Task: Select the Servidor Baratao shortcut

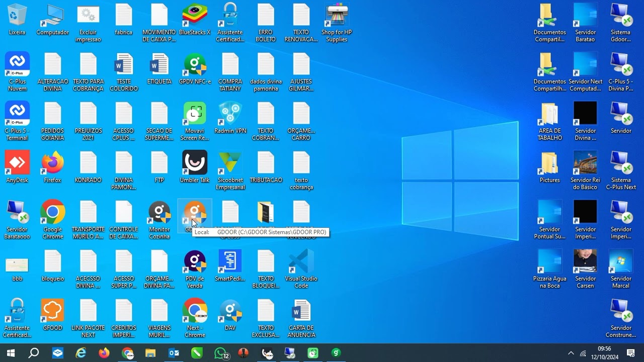Action: pos(586,23)
